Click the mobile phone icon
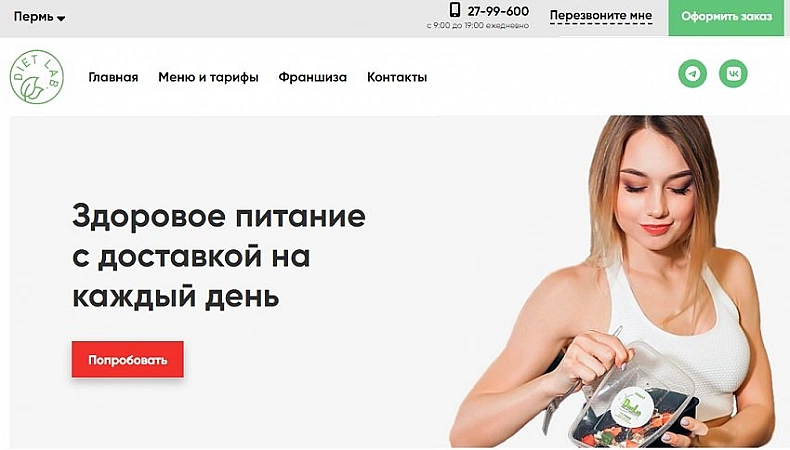The image size is (790, 450). pyautogui.click(x=455, y=10)
